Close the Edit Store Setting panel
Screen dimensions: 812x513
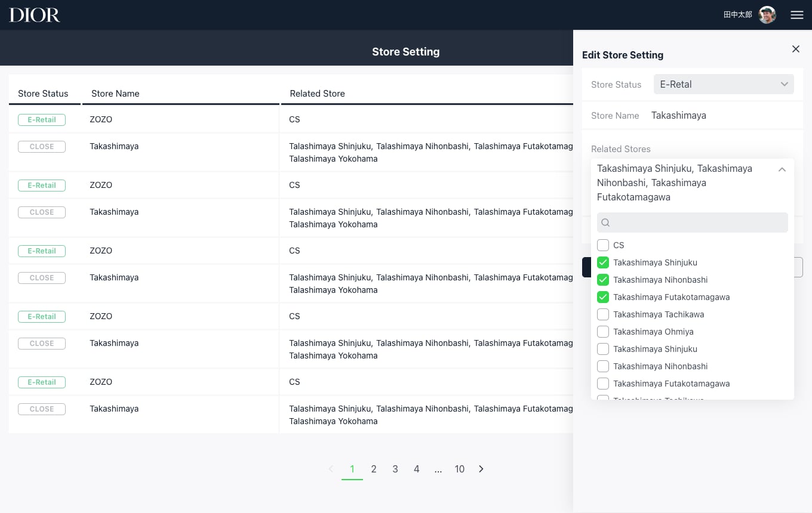(795, 49)
